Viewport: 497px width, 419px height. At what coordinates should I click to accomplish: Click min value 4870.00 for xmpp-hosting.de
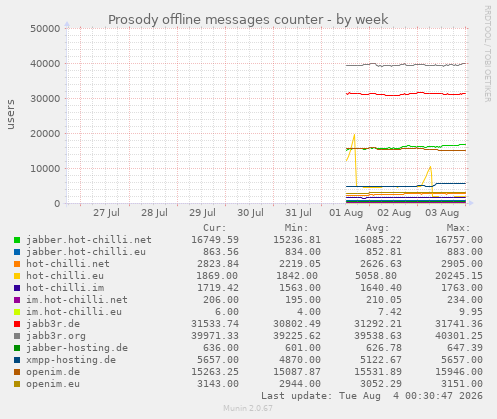tap(300, 360)
